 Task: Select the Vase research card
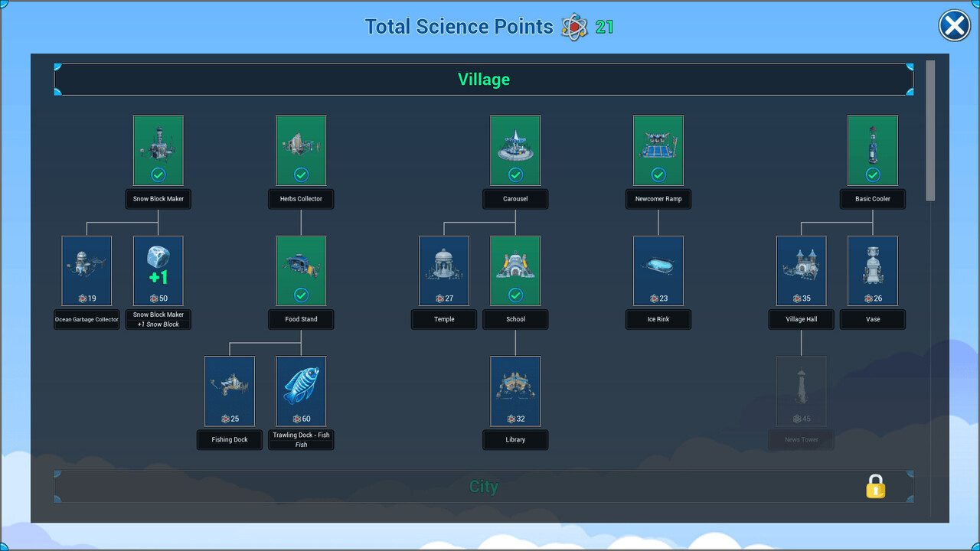coord(873,270)
